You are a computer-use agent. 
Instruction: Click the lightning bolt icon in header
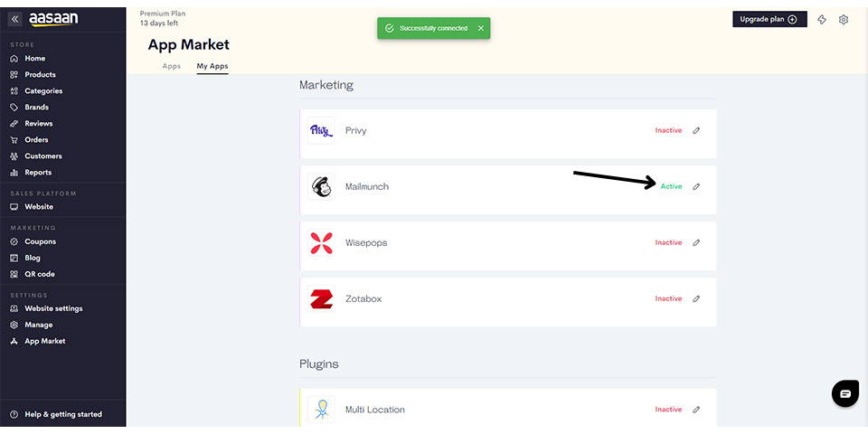[x=822, y=19]
